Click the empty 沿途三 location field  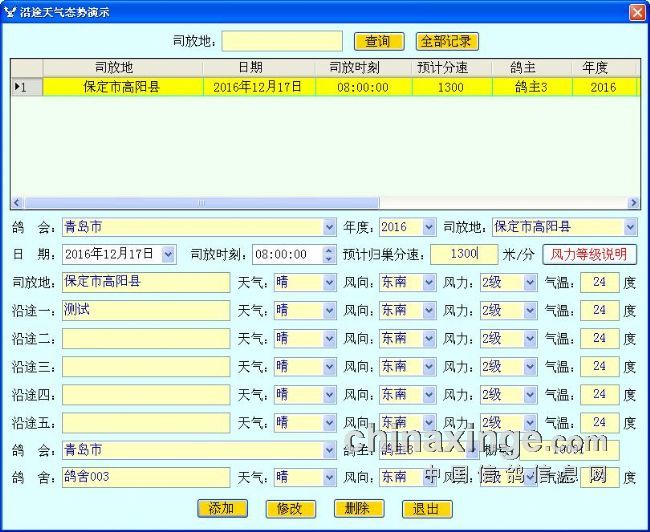(146, 367)
